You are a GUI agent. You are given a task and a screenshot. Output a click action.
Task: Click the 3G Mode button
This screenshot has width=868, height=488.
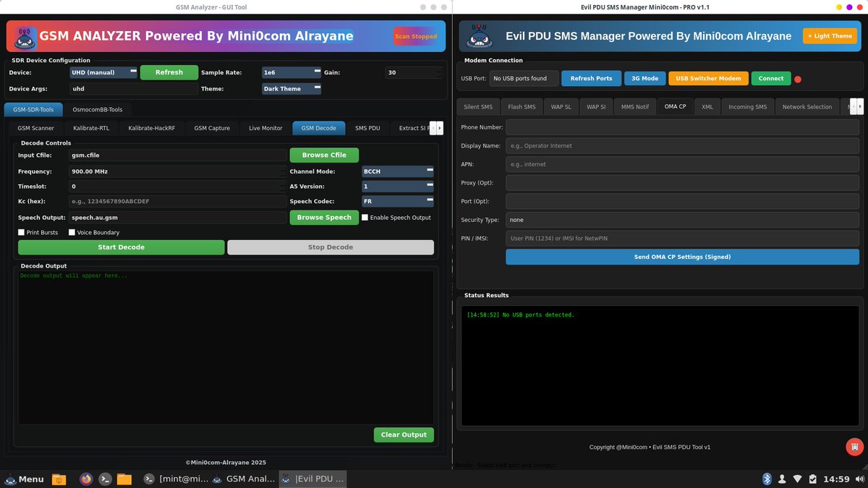(x=645, y=78)
